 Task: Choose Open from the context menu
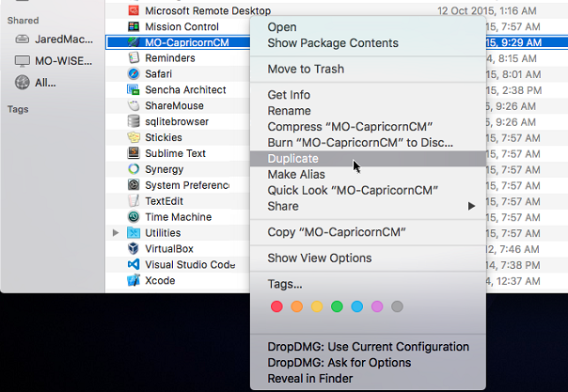coord(368,27)
